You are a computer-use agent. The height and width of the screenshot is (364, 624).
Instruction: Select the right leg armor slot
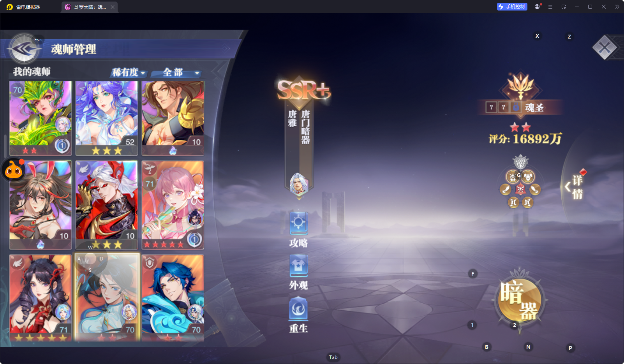click(x=527, y=202)
